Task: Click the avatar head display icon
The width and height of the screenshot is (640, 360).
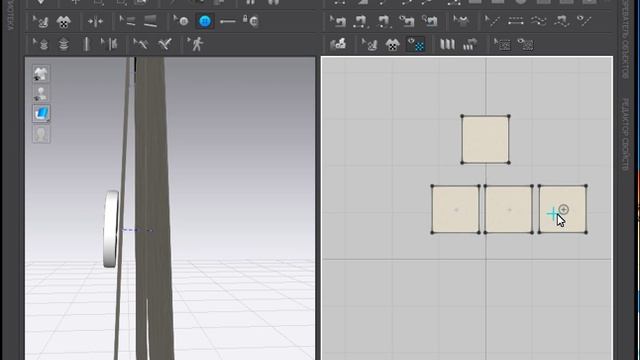Action: point(41,134)
